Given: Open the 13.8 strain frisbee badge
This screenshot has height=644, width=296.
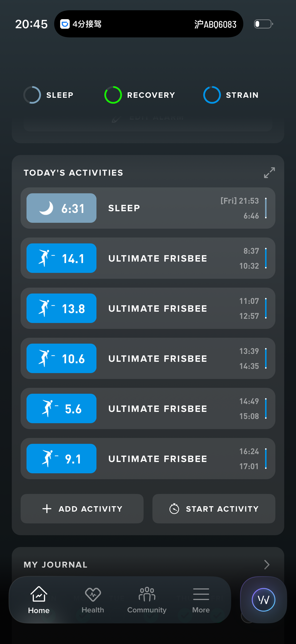Looking at the screenshot, I should 61,308.
